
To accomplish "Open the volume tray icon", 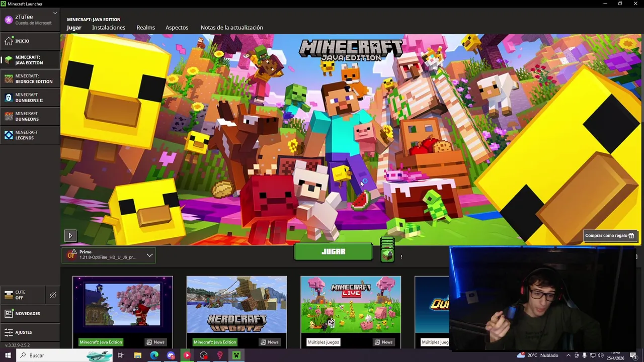I will [600, 355].
